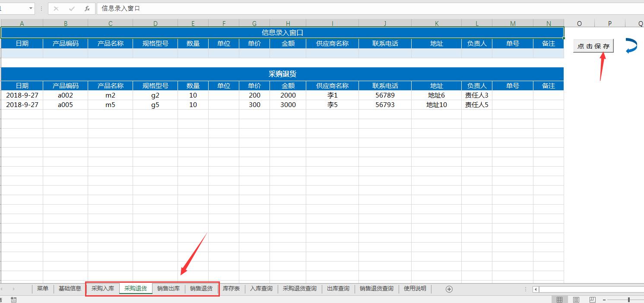Screen dimensions: 644x303
Task: Select the 入库查询 sheet tab
Action: coord(261,289)
